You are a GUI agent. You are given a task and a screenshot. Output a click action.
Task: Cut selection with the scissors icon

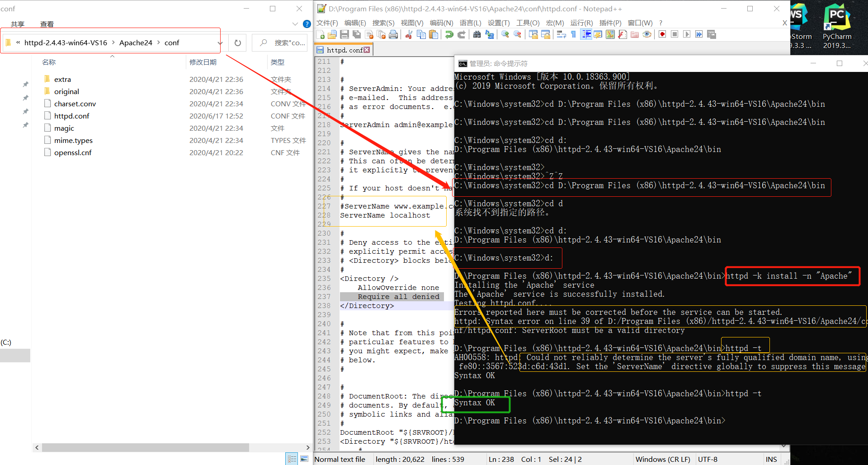(409, 34)
